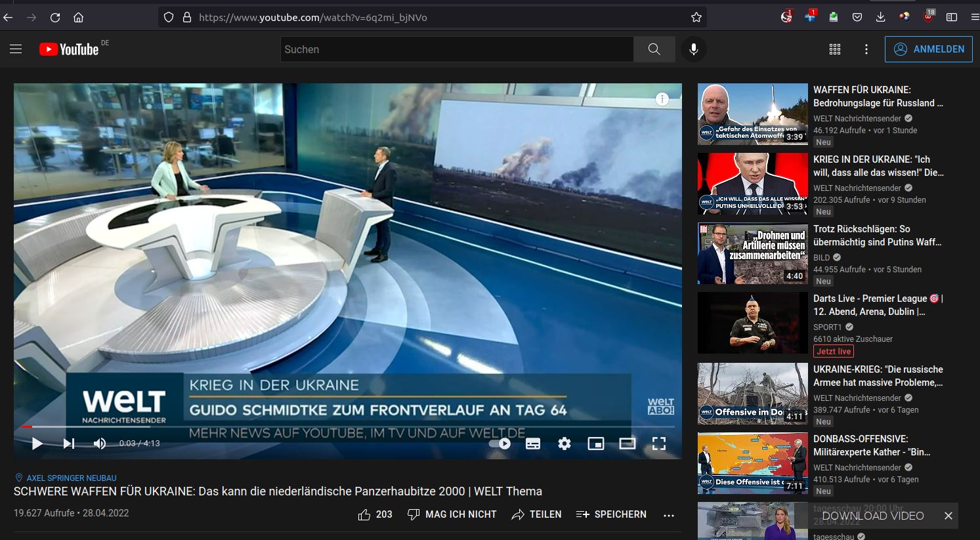Click the shield tracking protection icon
This screenshot has height=540, width=980.
tap(169, 18)
